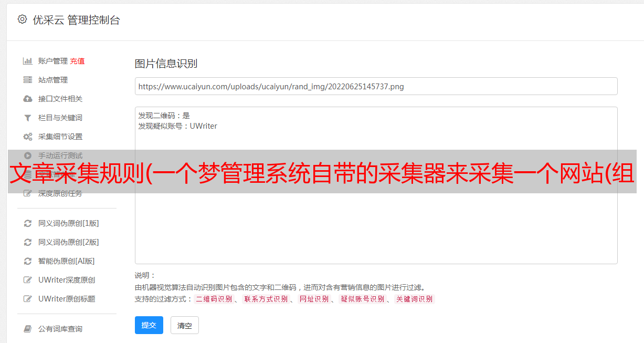Click the 图片信息识别 page heading
This screenshot has height=343, width=644.
(x=166, y=64)
